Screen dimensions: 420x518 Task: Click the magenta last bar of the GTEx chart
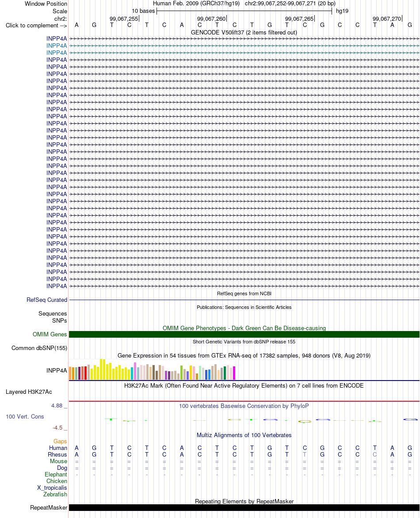click(234, 373)
